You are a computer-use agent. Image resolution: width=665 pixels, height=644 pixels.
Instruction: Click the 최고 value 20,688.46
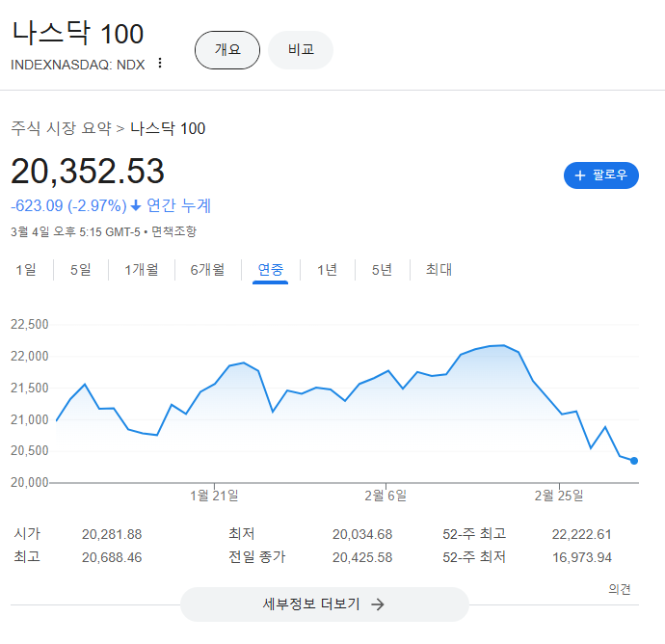tap(112, 557)
